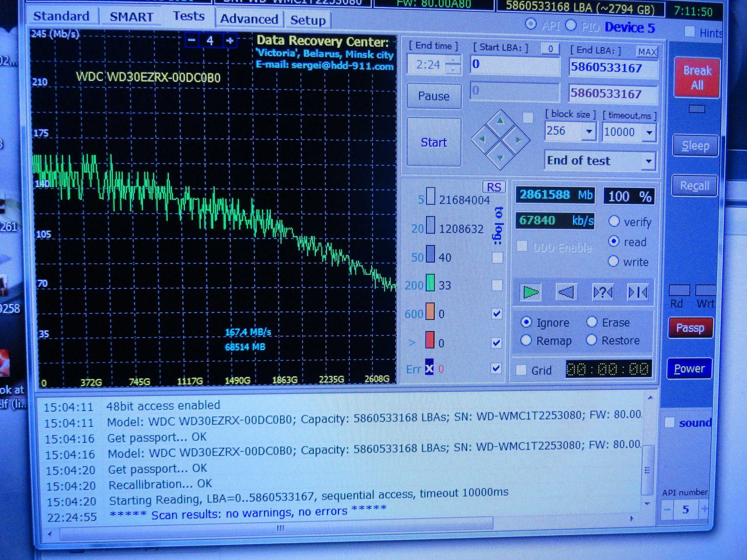The width and height of the screenshot is (747, 560).
Task: Toggle the checkbox beside the diamond control
Action: (x=528, y=118)
